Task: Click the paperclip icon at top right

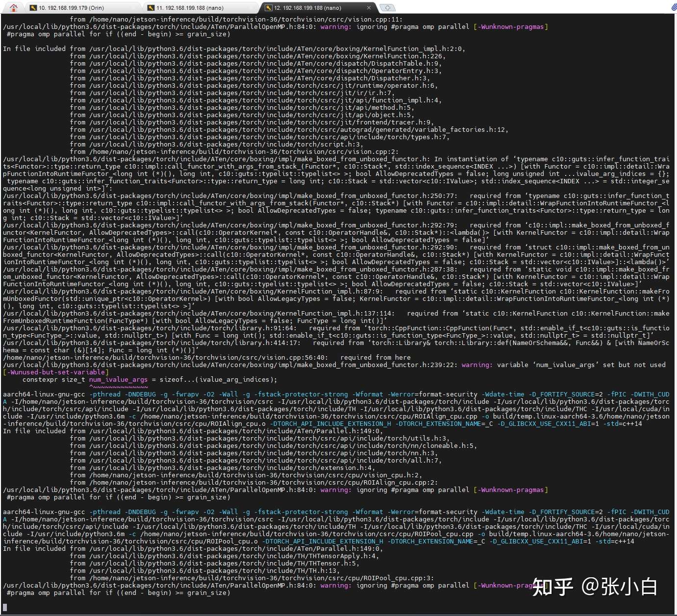Action: tap(674, 7)
